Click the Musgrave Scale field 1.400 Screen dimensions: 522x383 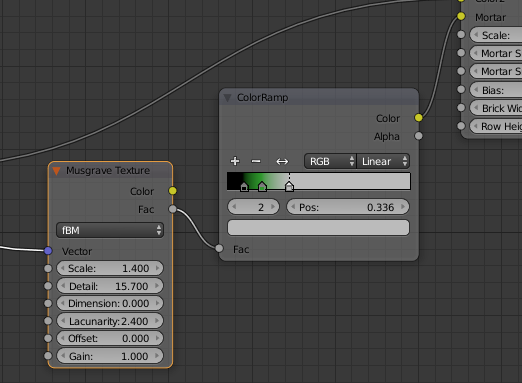pos(110,268)
